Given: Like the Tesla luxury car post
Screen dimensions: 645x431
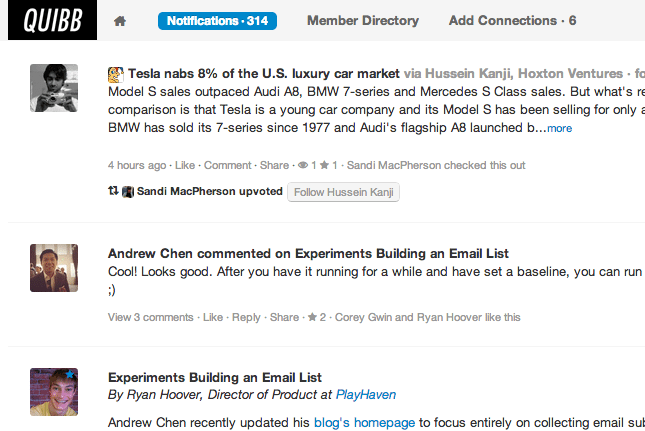Looking at the screenshot, I should tap(185, 165).
